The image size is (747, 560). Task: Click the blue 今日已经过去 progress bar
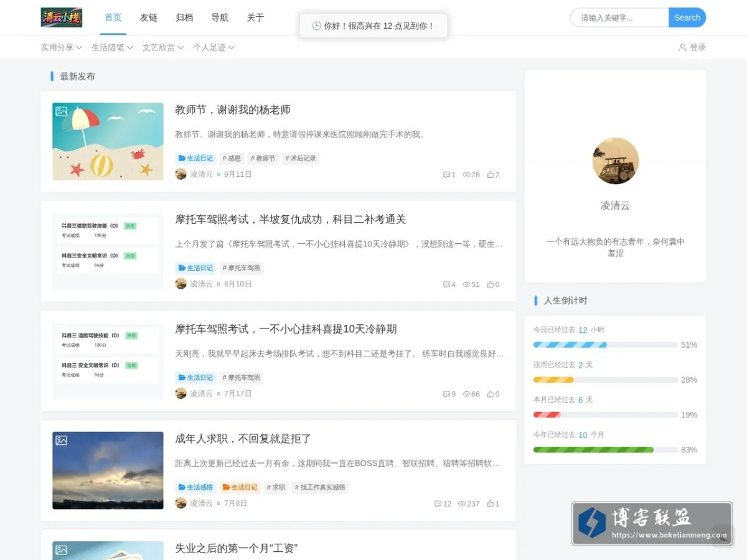coord(570,345)
